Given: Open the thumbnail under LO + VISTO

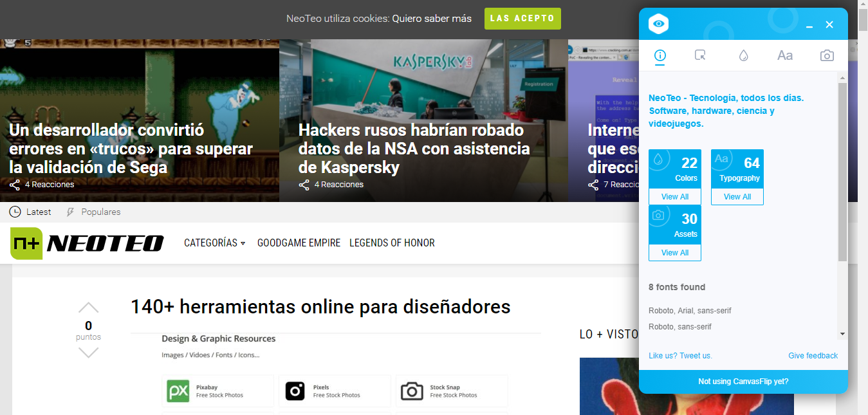Looking at the screenshot, I should [687, 386].
